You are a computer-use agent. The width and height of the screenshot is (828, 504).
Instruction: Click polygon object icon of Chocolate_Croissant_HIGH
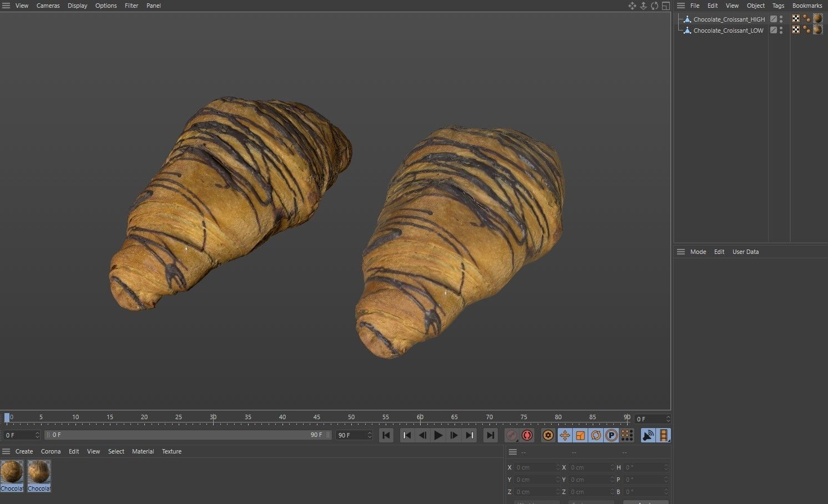[687, 19]
